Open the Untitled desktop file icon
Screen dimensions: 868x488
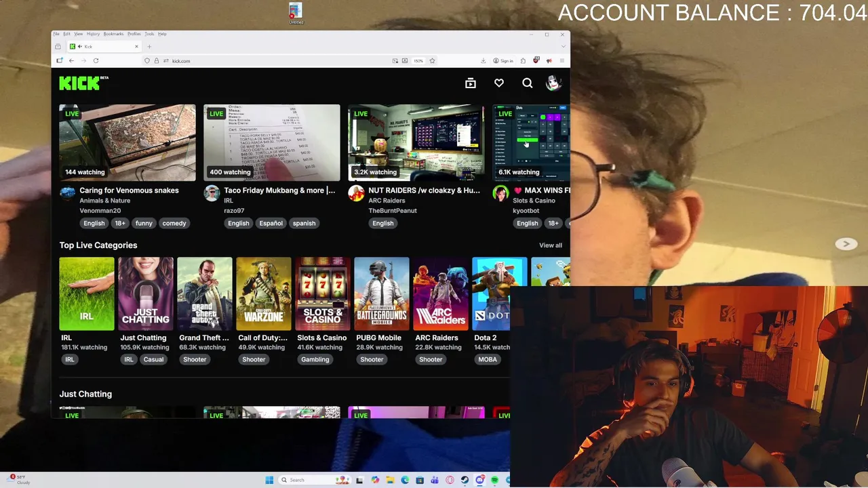295,14
